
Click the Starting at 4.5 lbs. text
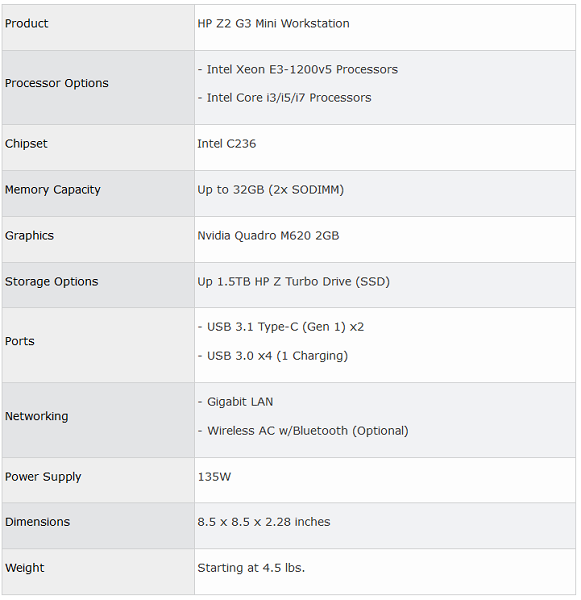pos(251,568)
